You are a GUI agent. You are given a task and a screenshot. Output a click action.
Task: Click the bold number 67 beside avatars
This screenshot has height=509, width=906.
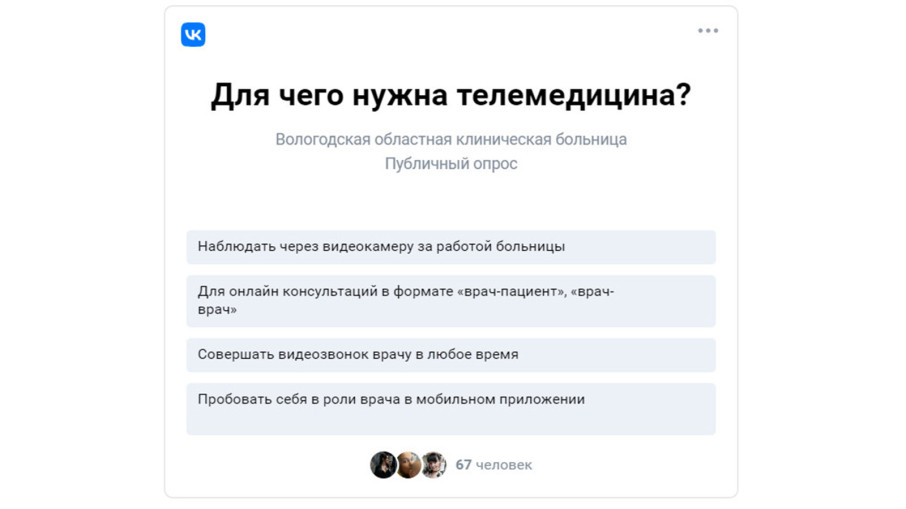pyautogui.click(x=463, y=465)
